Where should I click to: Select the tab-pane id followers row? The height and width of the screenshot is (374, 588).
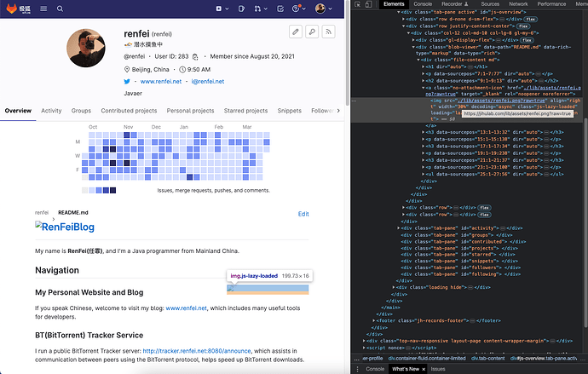[x=461, y=268]
